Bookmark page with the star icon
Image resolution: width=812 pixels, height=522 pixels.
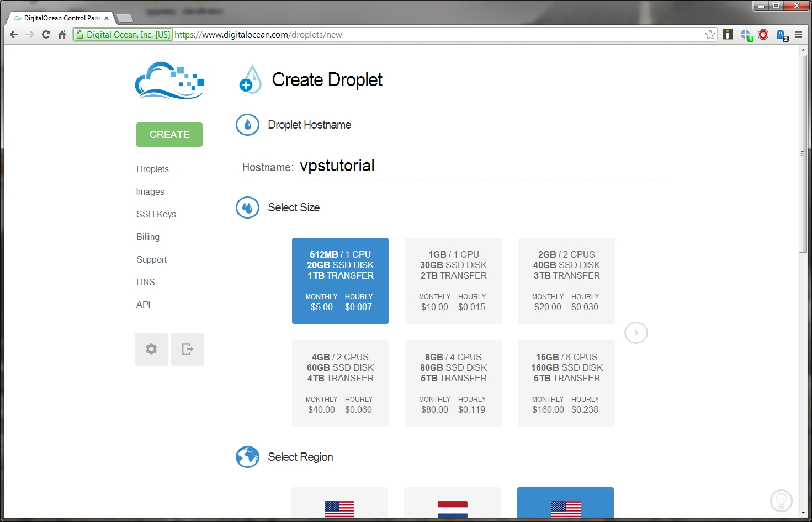710,35
